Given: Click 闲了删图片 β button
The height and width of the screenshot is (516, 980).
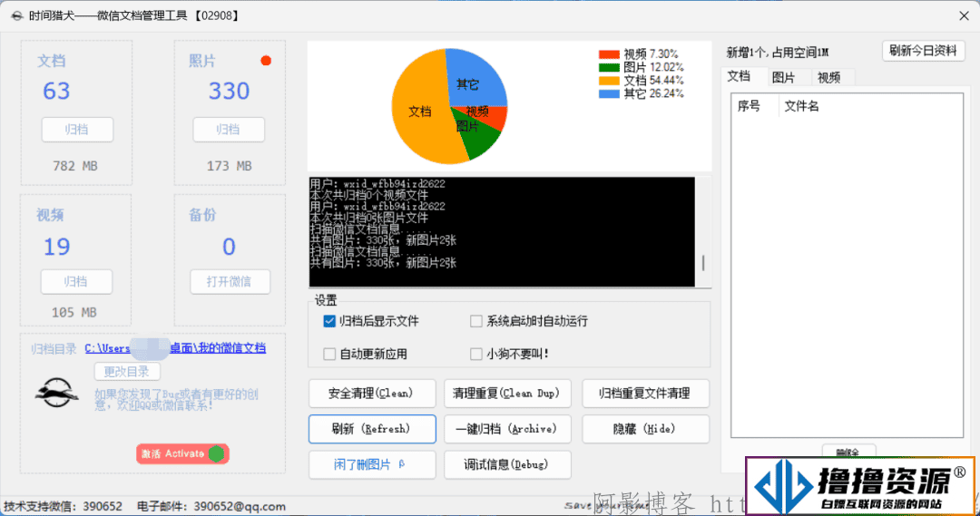Looking at the screenshot, I should tap(372, 465).
